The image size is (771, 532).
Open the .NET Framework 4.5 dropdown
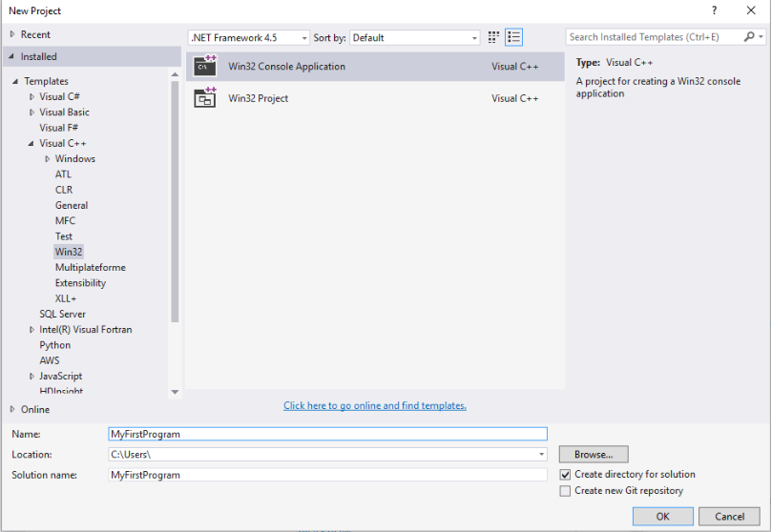click(249, 38)
